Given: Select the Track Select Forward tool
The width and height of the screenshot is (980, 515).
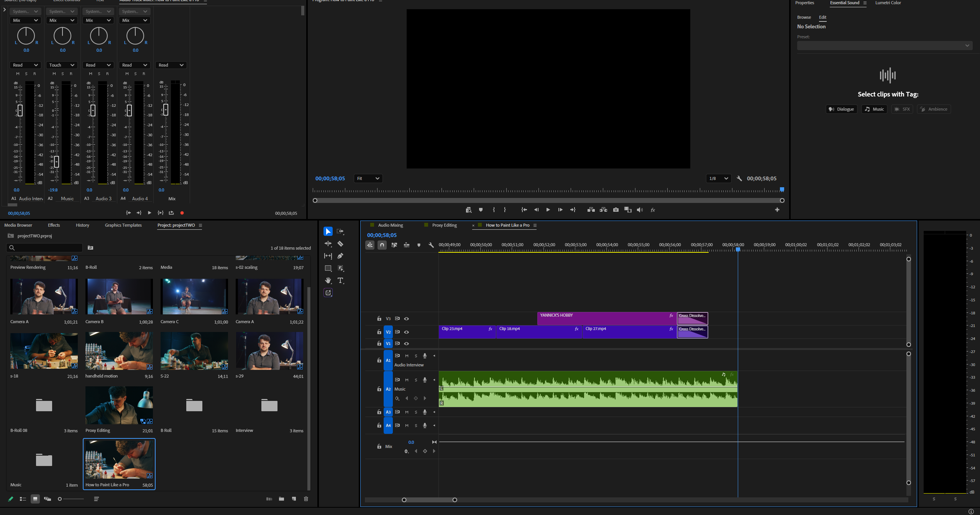Looking at the screenshot, I should [x=340, y=232].
